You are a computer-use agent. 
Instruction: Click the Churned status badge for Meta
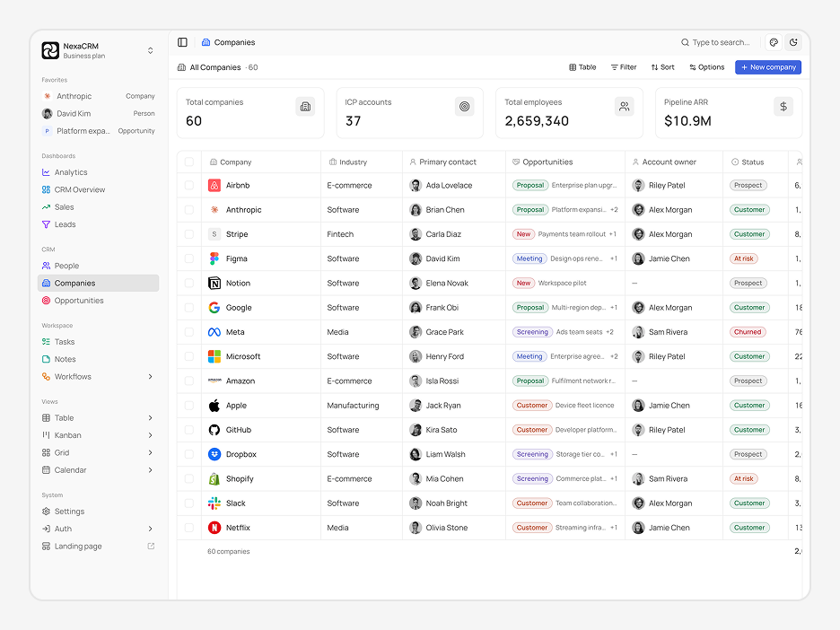pyautogui.click(x=748, y=332)
